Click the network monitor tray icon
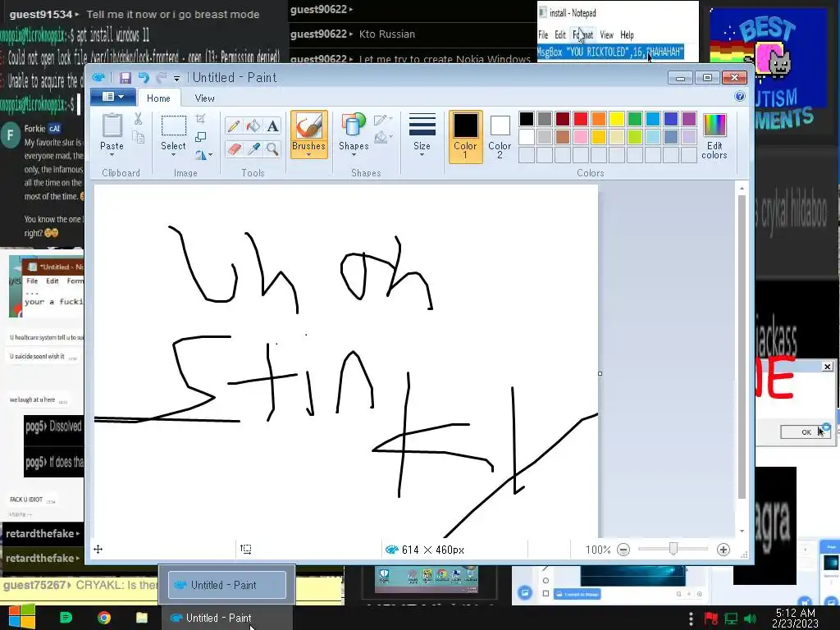The width and height of the screenshot is (840, 630). tap(731, 619)
